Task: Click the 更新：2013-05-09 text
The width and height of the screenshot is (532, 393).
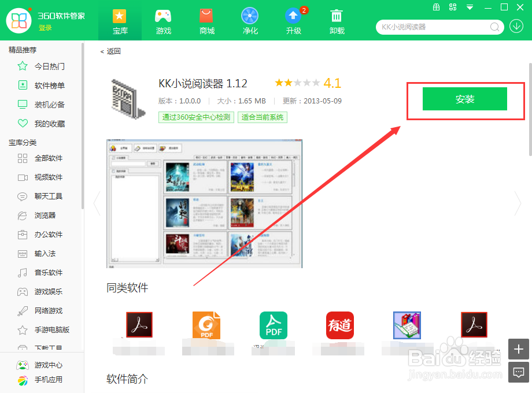Action: [x=312, y=101]
